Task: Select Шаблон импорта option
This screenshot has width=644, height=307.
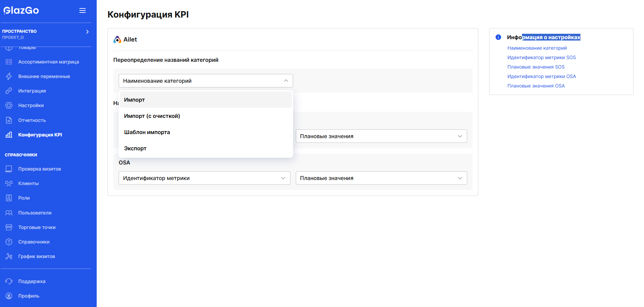Action: [206, 132]
